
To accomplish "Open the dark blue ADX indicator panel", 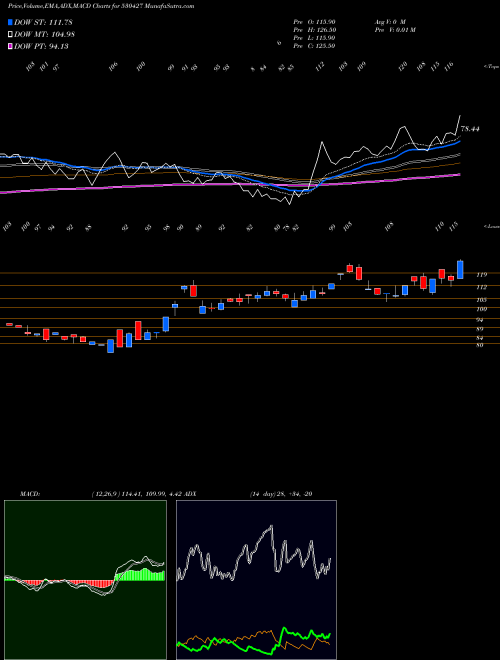I will tap(256, 580).
